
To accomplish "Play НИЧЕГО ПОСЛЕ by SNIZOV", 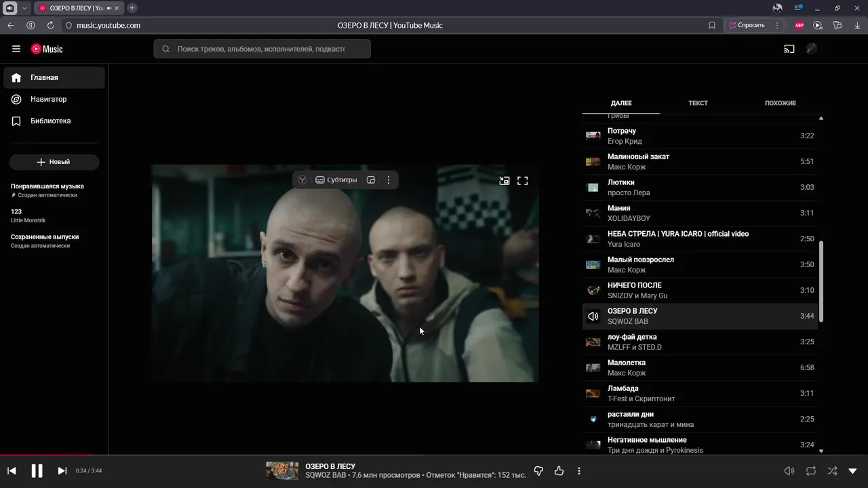I will click(700, 290).
